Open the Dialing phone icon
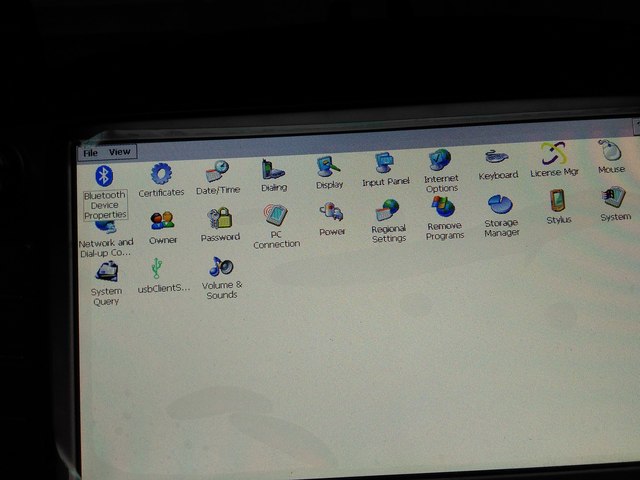Screen dimensions: 640x480 [273, 169]
